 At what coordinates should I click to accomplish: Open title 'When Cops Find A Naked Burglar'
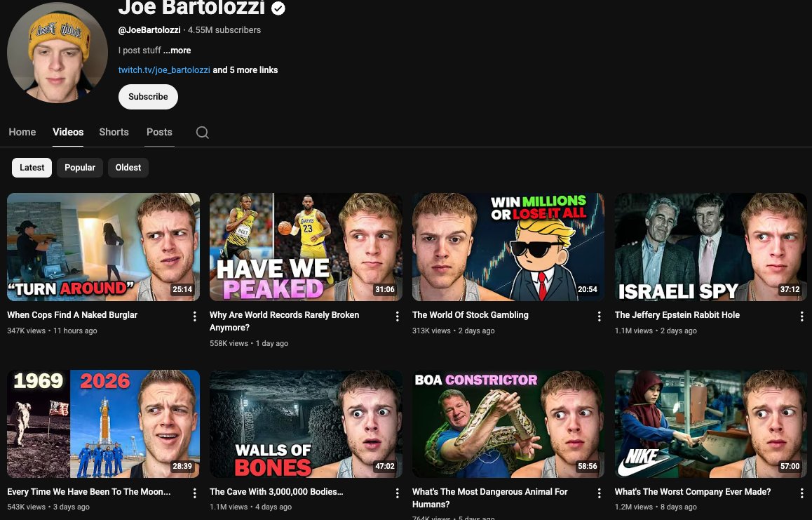(x=72, y=314)
